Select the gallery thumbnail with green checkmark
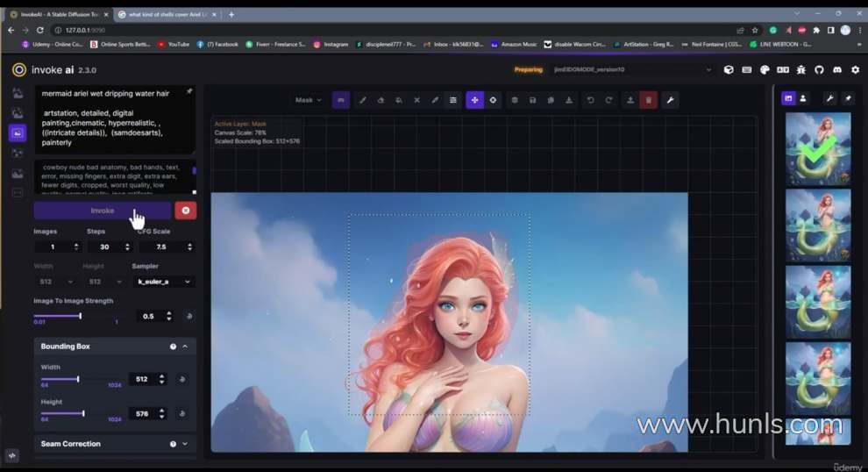The height and width of the screenshot is (472, 868). 818,148
